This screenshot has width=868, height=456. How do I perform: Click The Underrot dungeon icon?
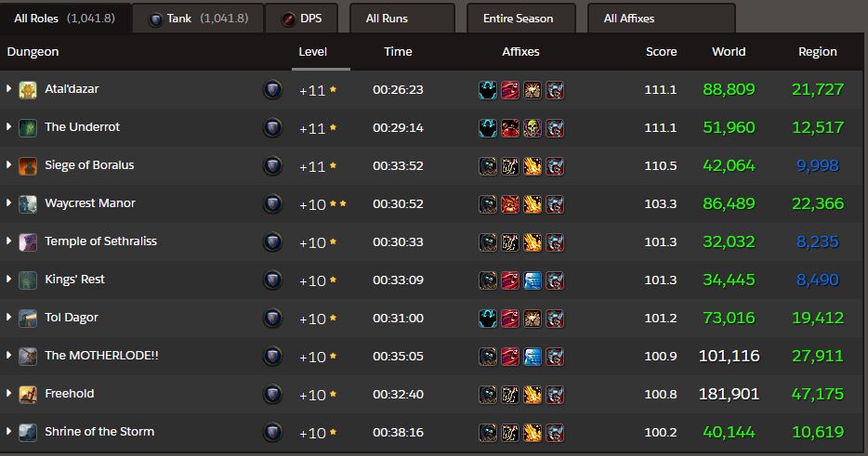click(x=28, y=128)
